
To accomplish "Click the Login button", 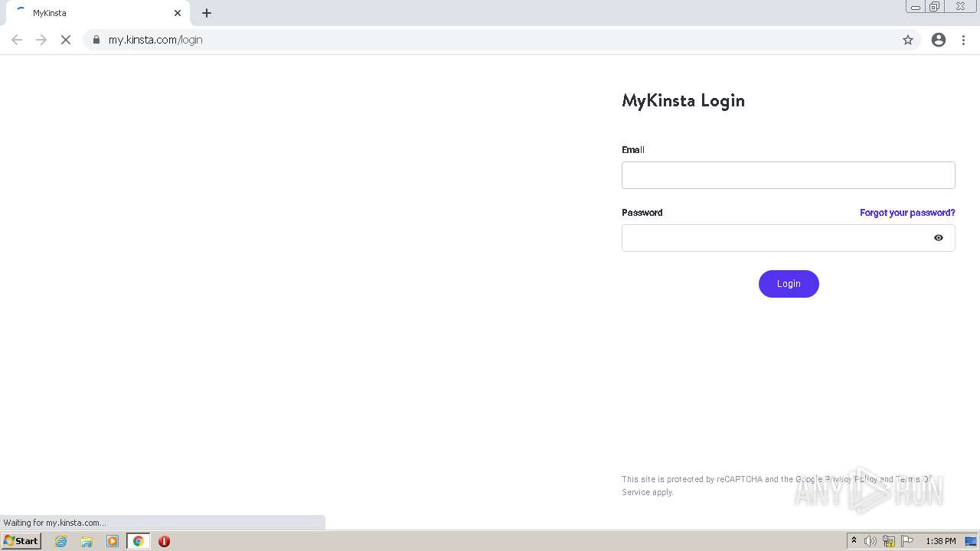I will pyautogui.click(x=789, y=284).
